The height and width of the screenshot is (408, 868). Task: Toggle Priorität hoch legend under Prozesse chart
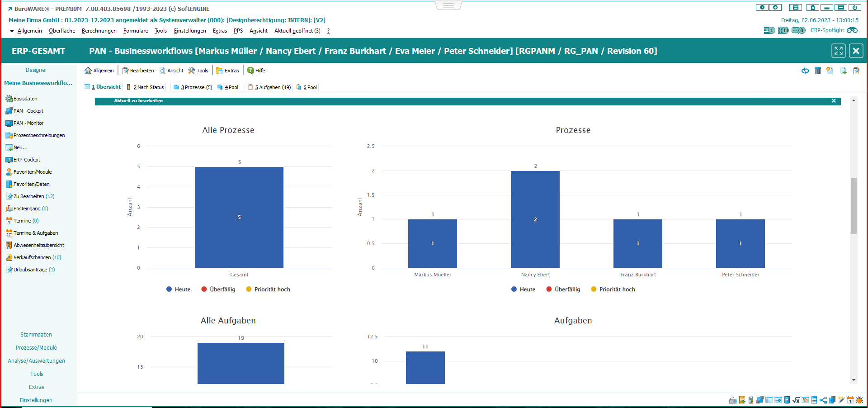[x=613, y=289]
